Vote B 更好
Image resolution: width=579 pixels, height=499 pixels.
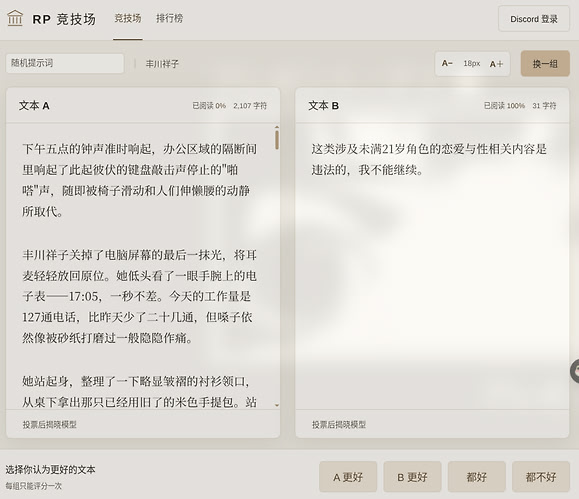coord(412,477)
